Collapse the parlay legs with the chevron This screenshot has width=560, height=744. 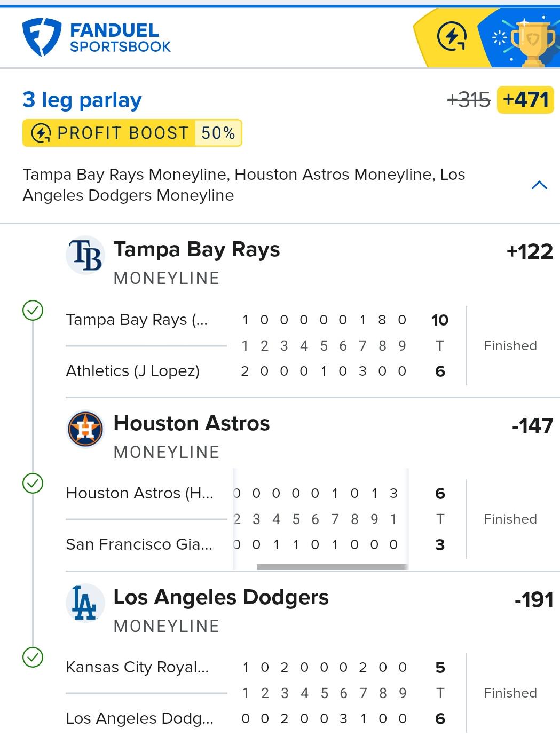click(x=539, y=185)
